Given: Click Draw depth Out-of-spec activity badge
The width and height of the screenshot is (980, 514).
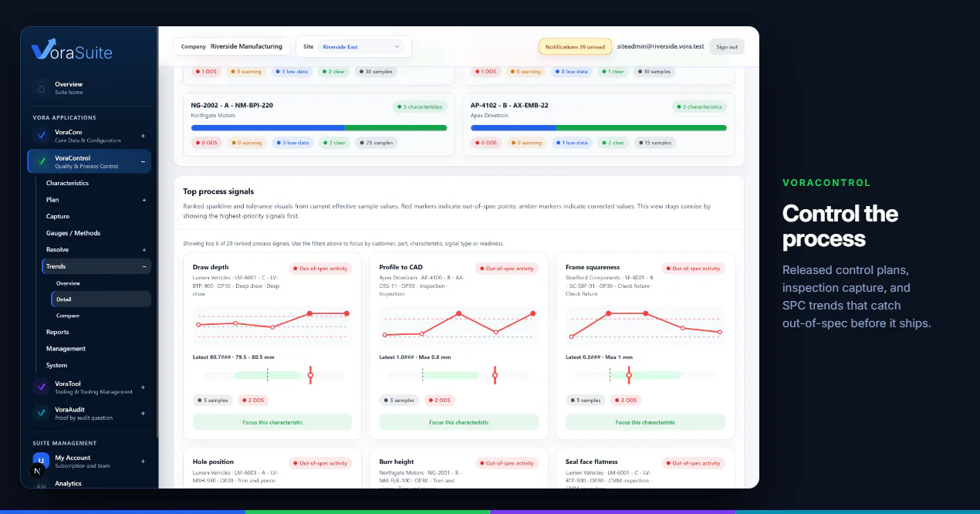Looking at the screenshot, I should (320, 269).
